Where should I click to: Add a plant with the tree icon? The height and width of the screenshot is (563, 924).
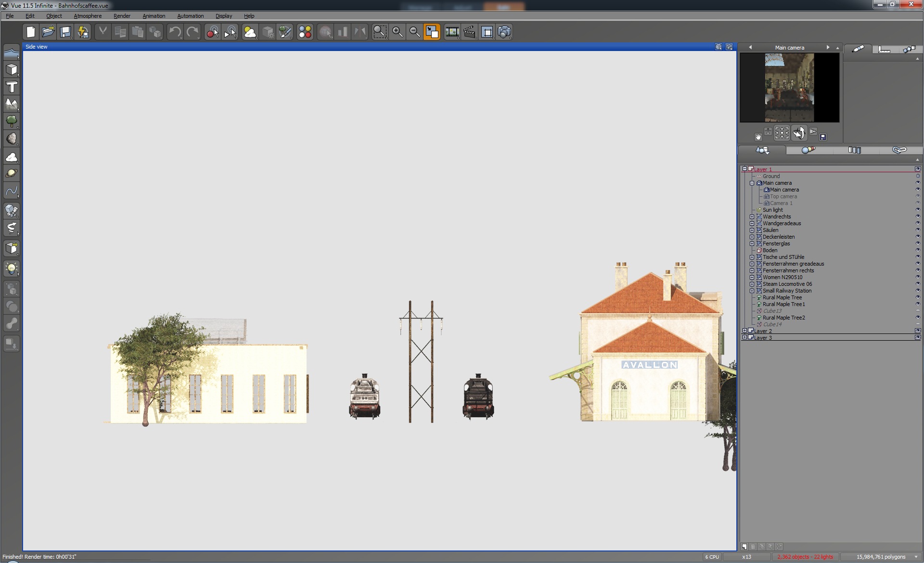[x=12, y=121]
